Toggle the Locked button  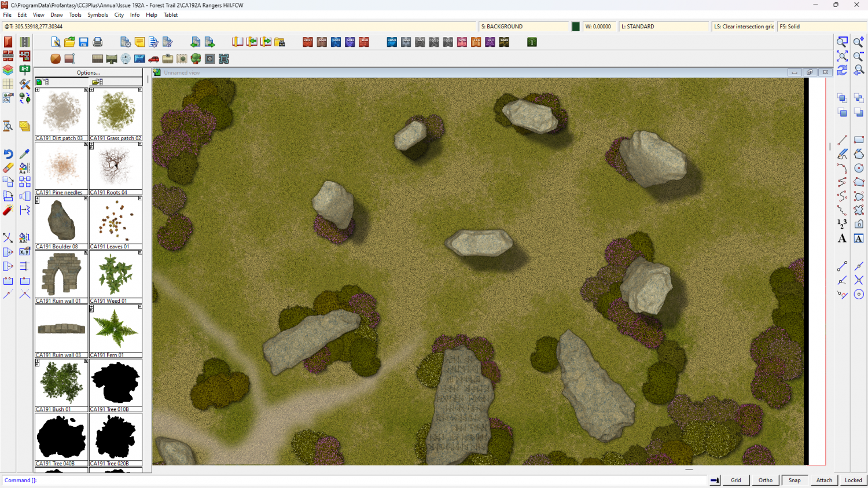pyautogui.click(x=854, y=480)
